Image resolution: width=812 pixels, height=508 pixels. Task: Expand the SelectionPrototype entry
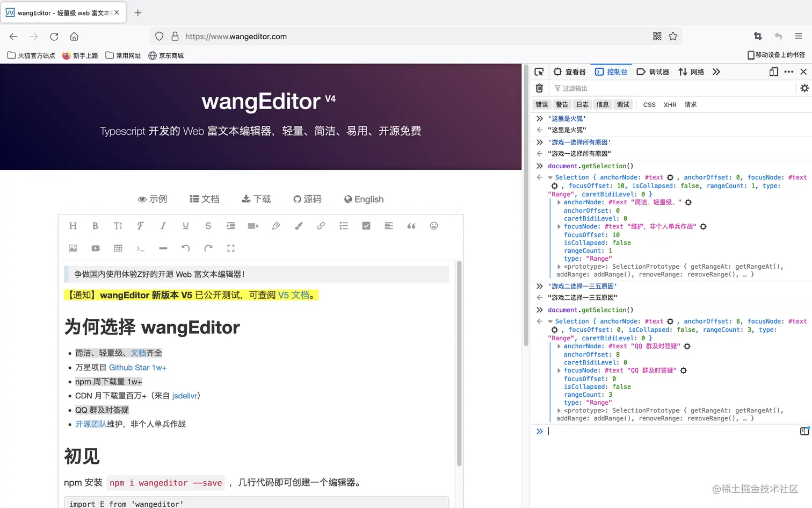click(559, 266)
